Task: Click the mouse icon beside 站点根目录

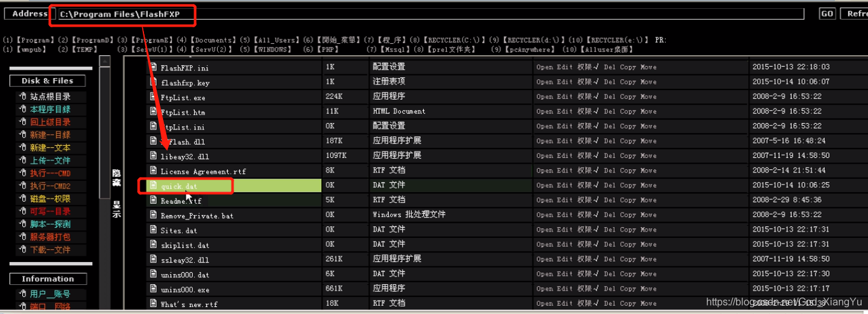Action: [22, 96]
